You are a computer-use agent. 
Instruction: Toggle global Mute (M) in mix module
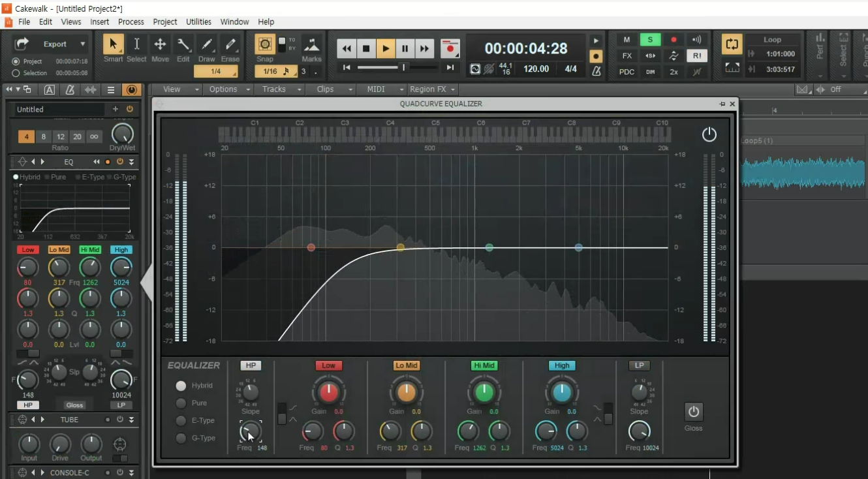click(627, 40)
